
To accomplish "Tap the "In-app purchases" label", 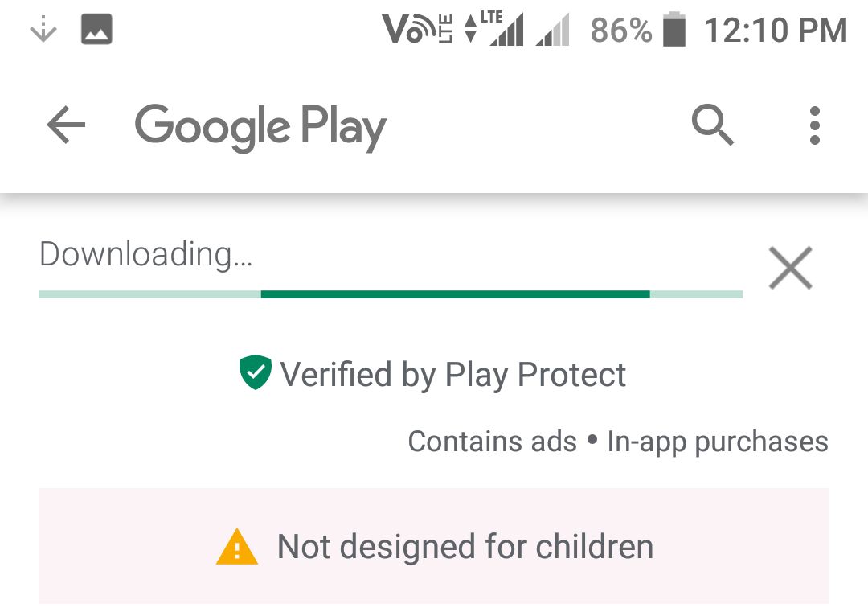I will point(717,442).
